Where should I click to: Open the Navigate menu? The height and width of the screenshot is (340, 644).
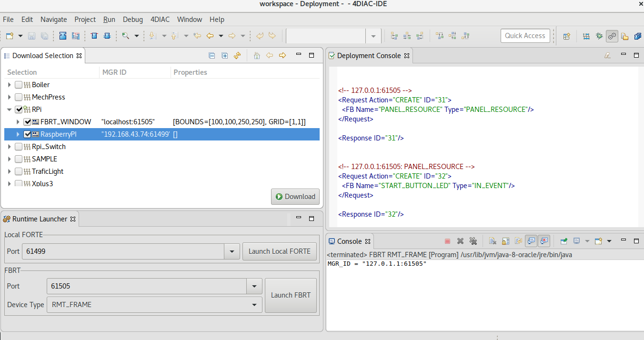coord(54,20)
